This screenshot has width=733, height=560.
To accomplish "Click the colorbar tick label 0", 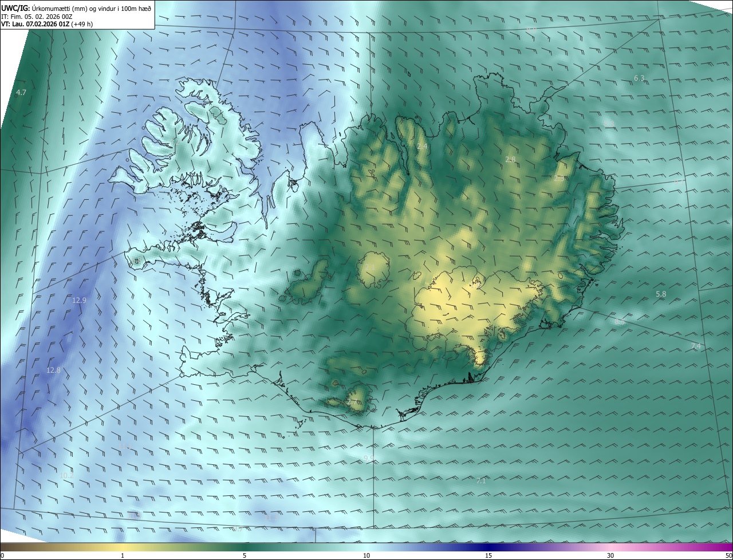I will (2, 555).
